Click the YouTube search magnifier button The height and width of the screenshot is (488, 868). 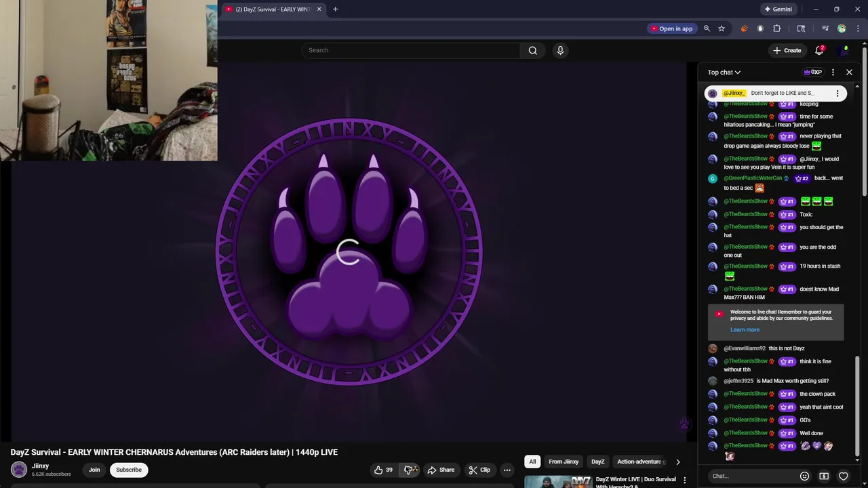coord(533,50)
